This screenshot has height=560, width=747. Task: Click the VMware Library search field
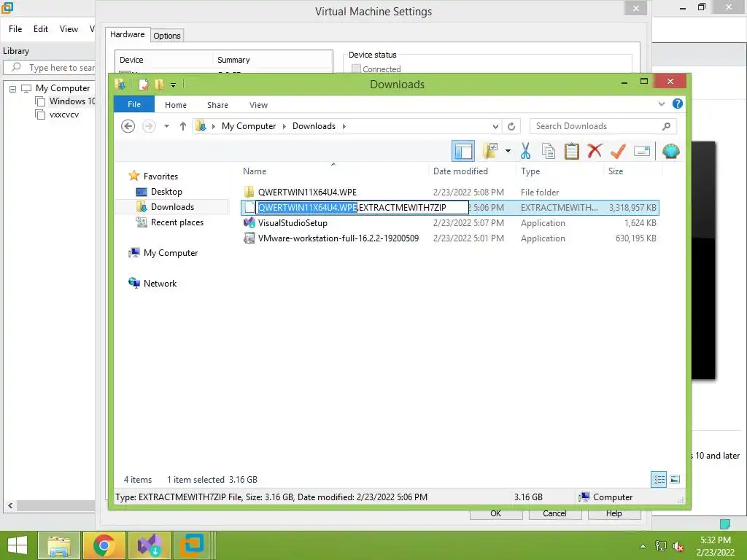[50, 68]
